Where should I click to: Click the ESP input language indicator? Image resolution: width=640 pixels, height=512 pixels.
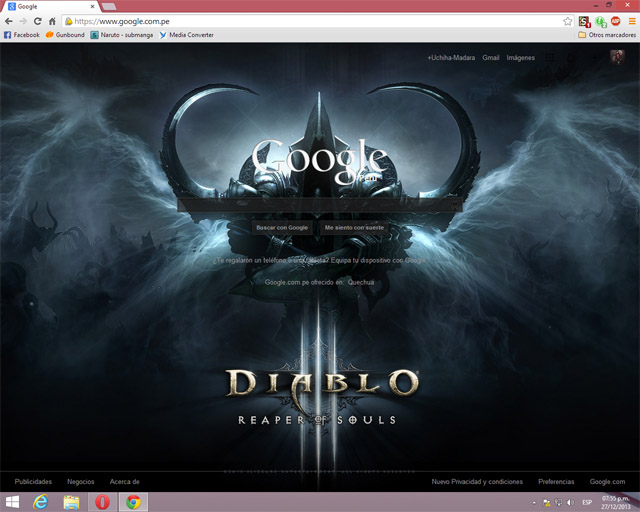tap(587, 503)
